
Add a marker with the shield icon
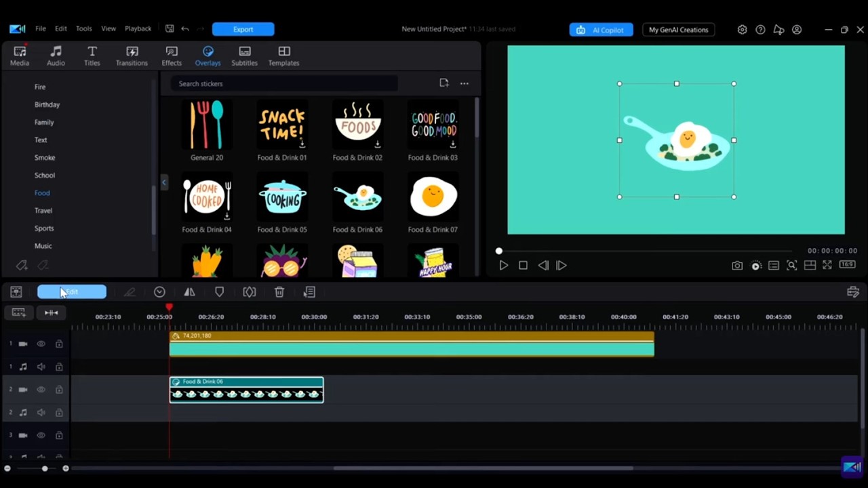pyautogui.click(x=219, y=292)
